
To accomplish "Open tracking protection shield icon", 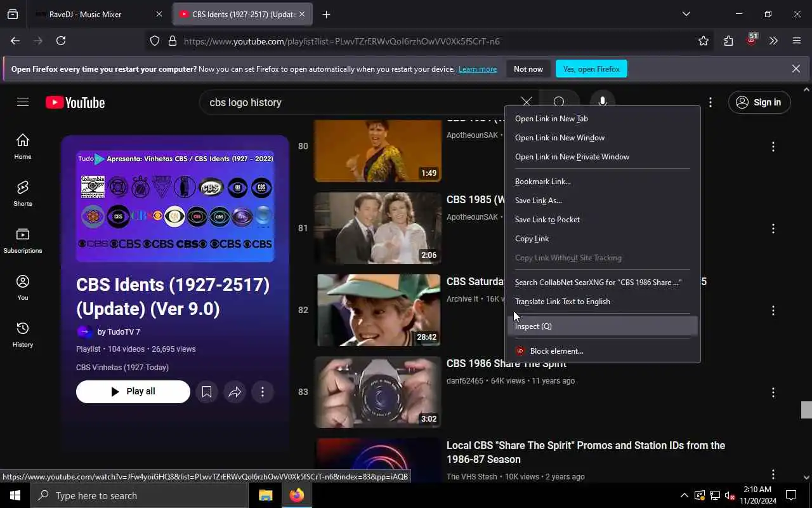I will click(x=155, y=41).
